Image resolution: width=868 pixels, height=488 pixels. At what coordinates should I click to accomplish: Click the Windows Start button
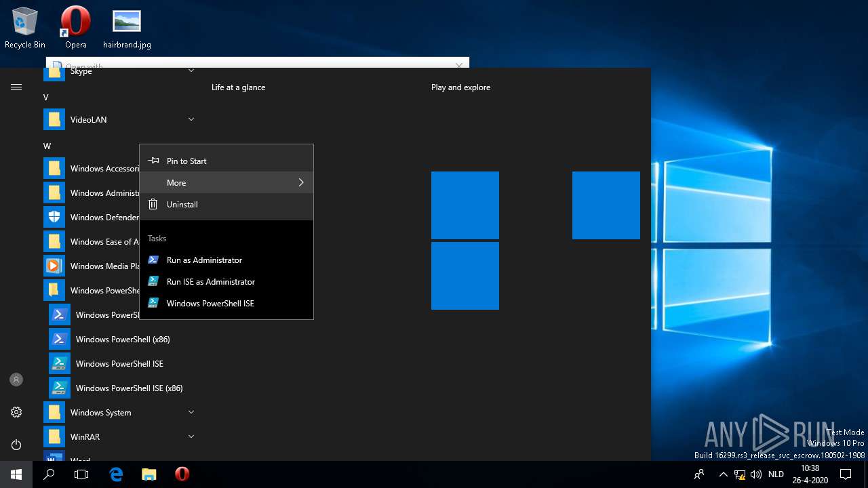[16, 474]
